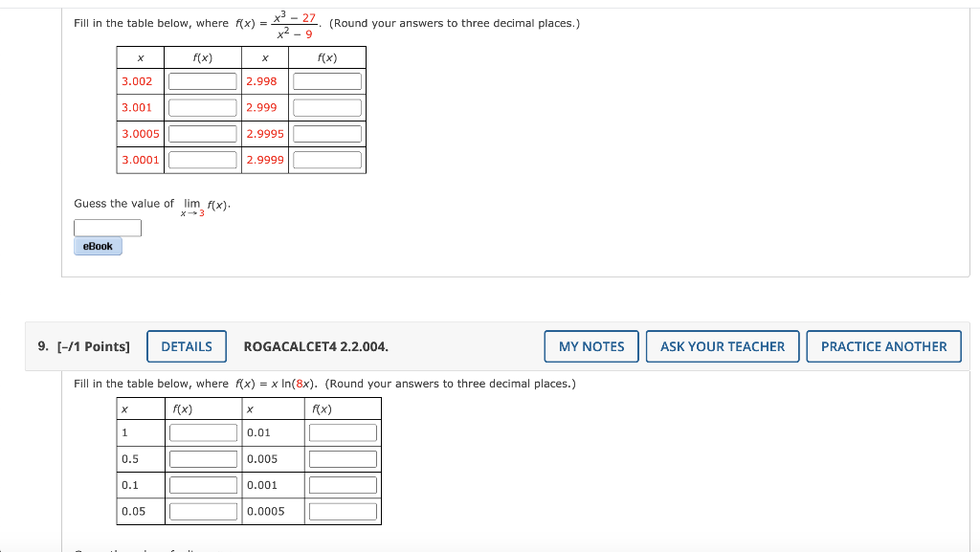Click the f(x) input for x = 2.999
Screen dimensions: 980x552
coord(327,107)
